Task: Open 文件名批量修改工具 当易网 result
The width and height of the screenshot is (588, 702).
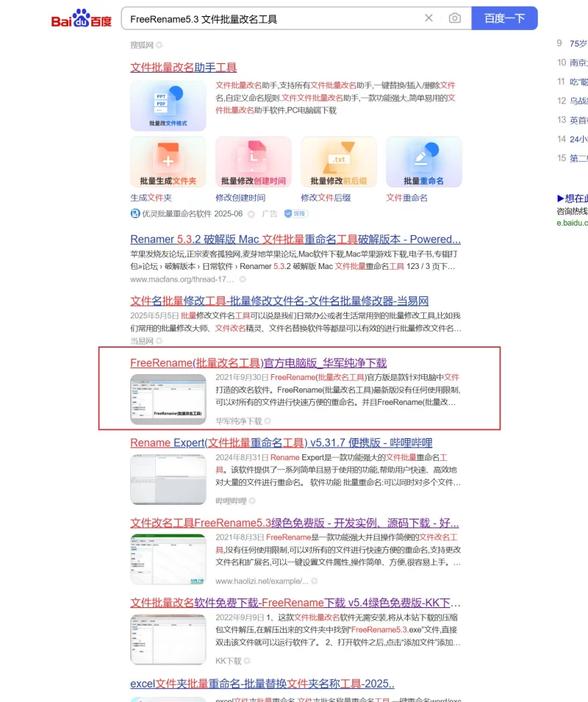Action: [280, 301]
